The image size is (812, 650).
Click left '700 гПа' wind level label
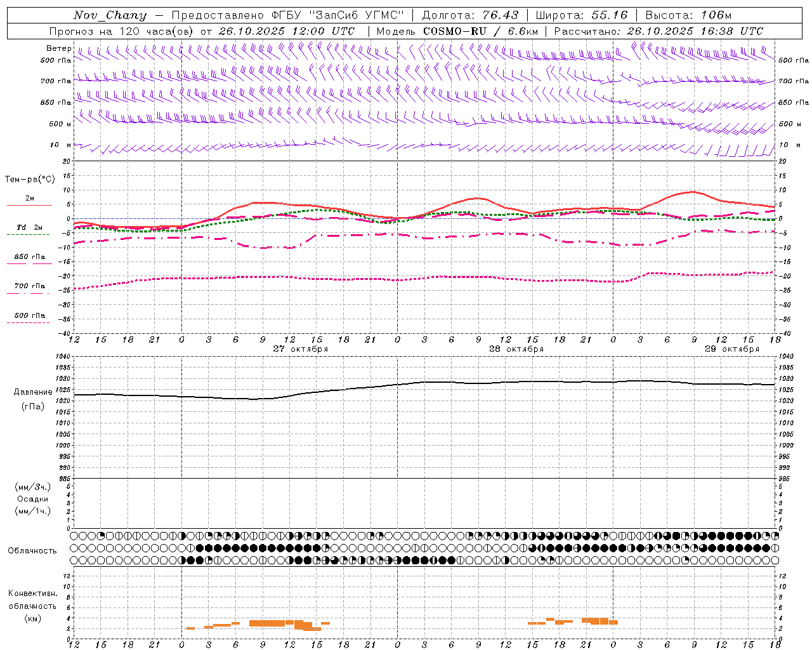coord(56,81)
